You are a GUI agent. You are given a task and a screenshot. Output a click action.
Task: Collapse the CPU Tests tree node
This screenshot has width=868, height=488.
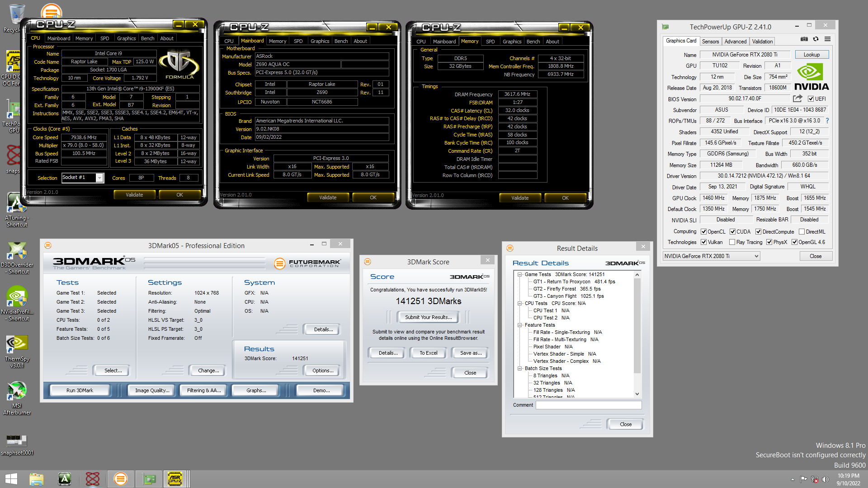[520, 303]
